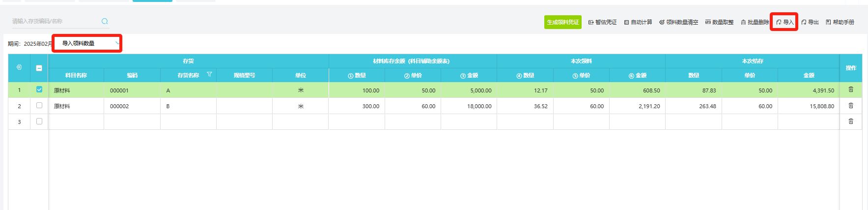Click 导入 import button

pos(784,22)
